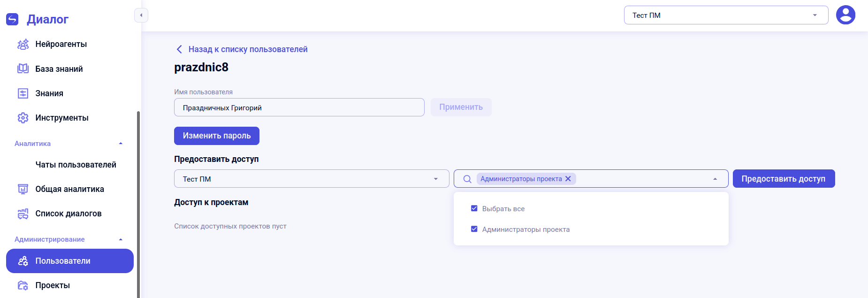Open the Тест ПМ dropdown under Предоставить доступ
Viewport: 868px width, 298px height.
coord(312,179)
